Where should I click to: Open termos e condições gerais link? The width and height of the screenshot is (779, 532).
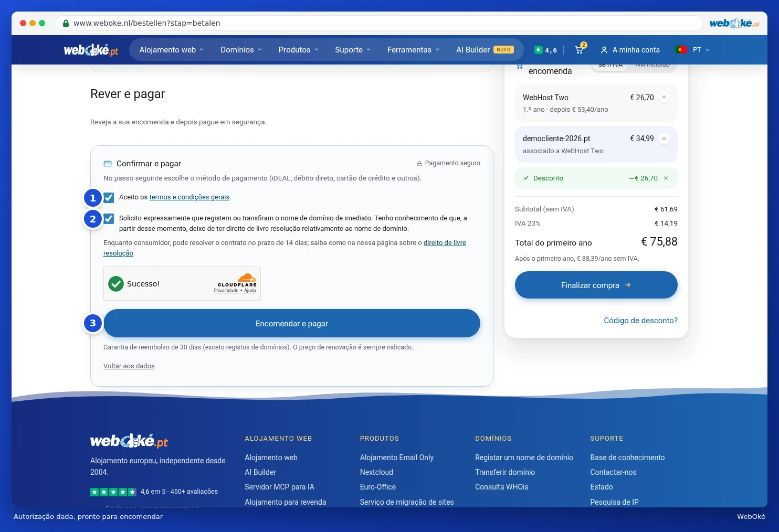(x=190, y=197)
